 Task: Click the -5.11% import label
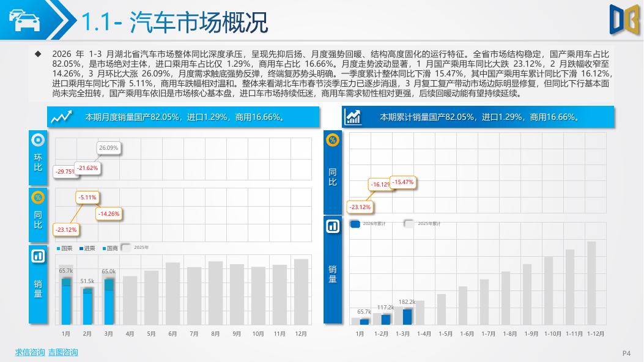coord(87,198)
